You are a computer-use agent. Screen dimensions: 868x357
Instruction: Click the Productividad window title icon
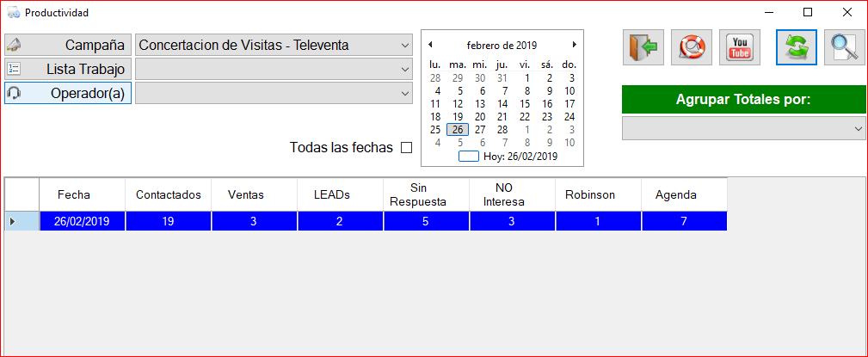click(x=14, y=13)
